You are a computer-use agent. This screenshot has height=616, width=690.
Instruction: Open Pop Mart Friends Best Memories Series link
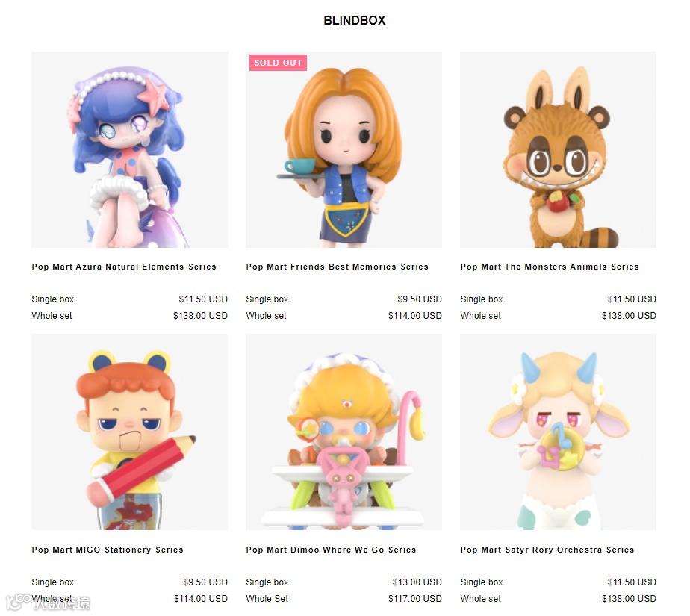(x=337, y=267)
